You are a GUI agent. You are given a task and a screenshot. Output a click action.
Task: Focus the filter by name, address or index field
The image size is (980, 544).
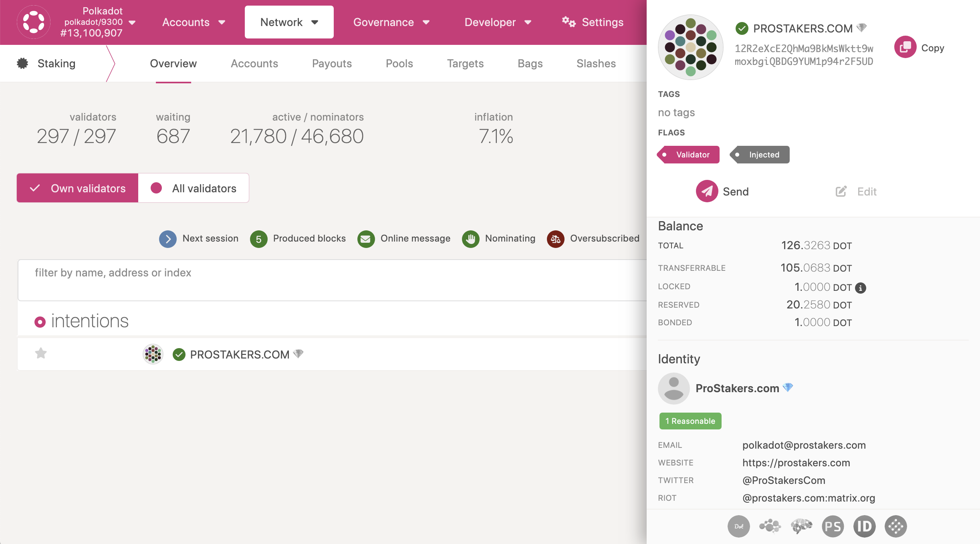click(x=332, y=280)
